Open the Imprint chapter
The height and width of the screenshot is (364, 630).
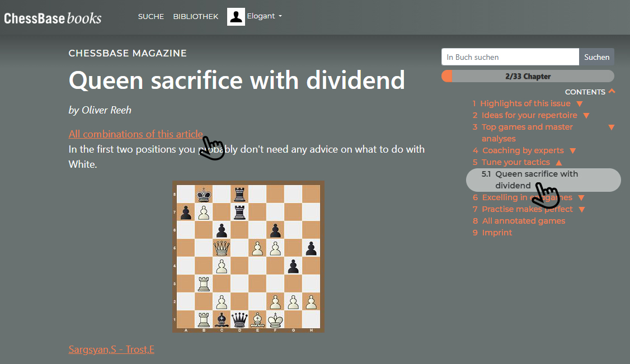click(497, 233)
